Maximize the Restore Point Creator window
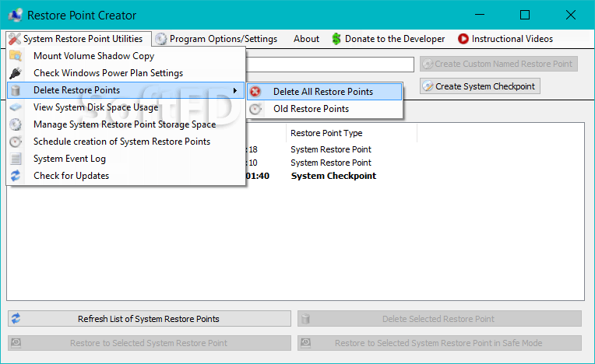The height and width of the screenshot is (364, 595). coord(525,15)
